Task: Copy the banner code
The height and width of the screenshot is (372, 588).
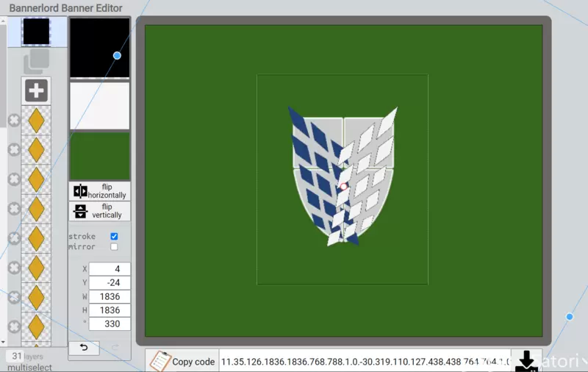Action: pyautogui.click(x=182, y=362)
